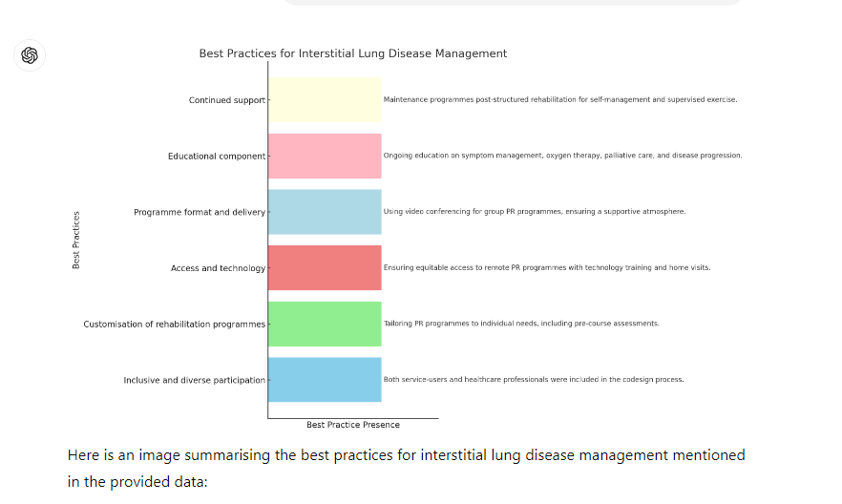Click the ChatGPT logo avatar icon

pos(30,55)
